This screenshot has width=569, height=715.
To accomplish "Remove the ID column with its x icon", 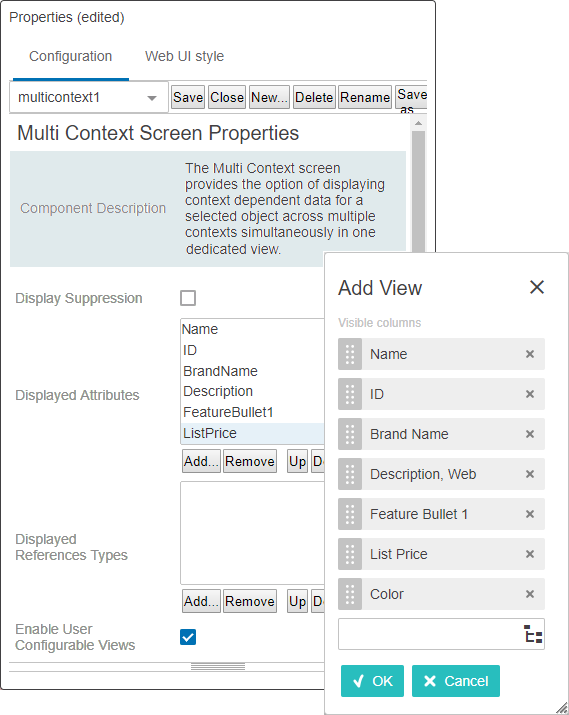I will click(x=529, y=394).
